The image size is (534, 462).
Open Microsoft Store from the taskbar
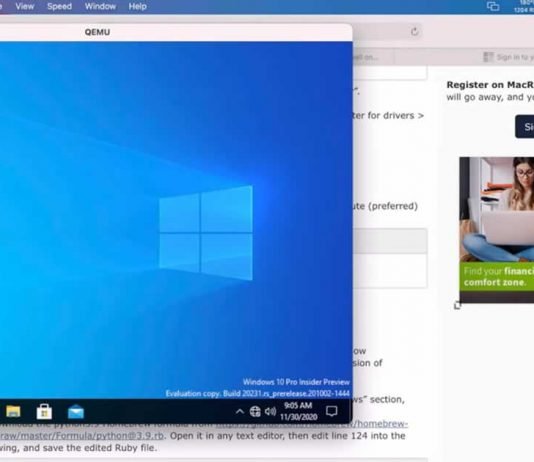44,412
